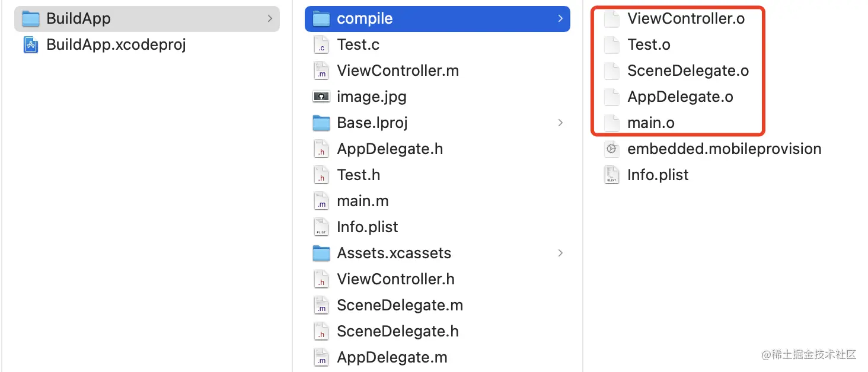Viewport: 868px width, 372px height.
Task: Select ViewController.o object file
Action: pyautogui.click(x=675, y=18)
